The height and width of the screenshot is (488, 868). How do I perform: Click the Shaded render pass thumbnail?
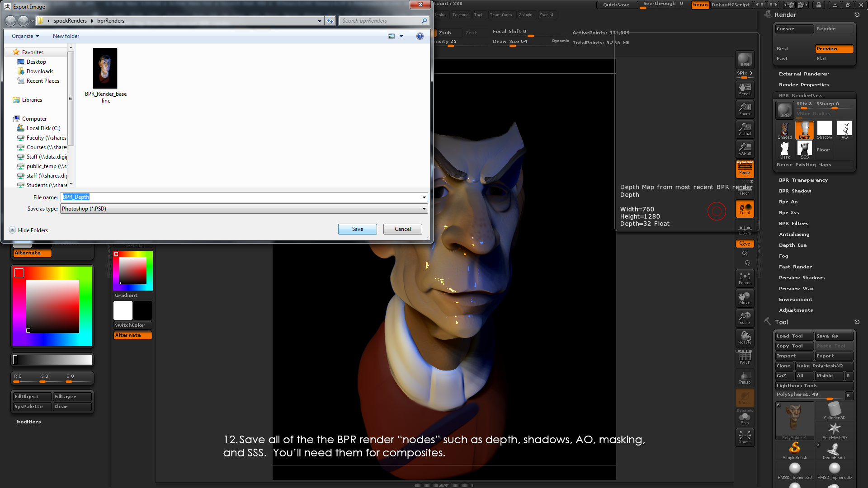coord(784,130)
